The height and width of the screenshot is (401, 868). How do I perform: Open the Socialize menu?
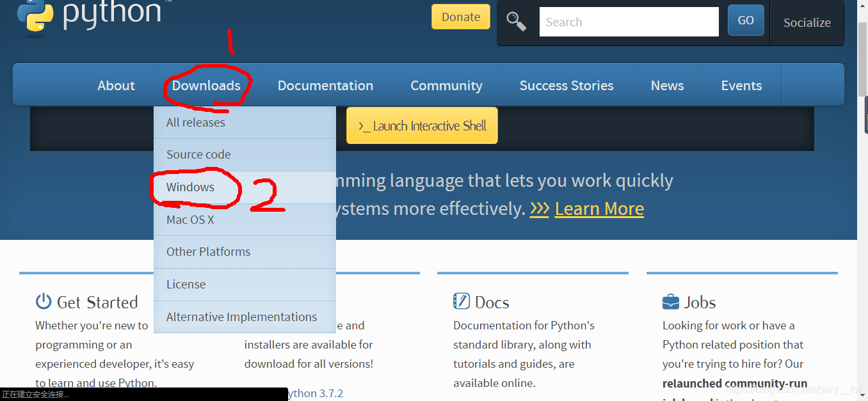point(807,22)
